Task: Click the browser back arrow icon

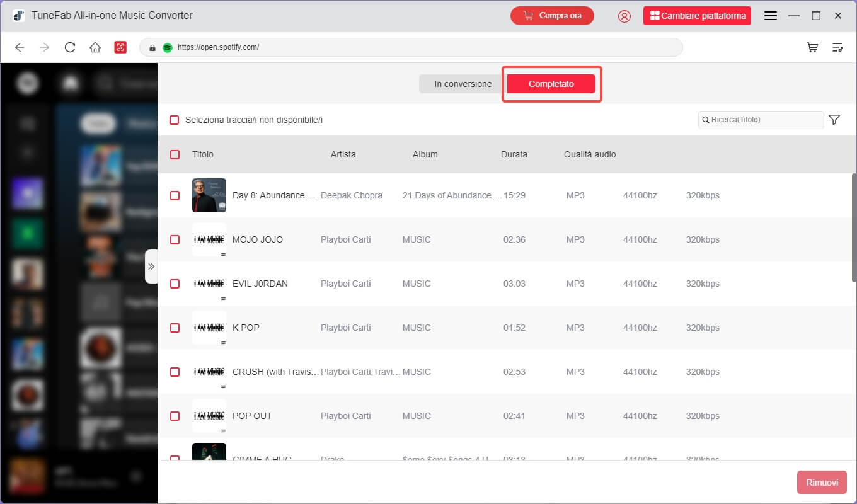Action: click(x=20, y=47)
